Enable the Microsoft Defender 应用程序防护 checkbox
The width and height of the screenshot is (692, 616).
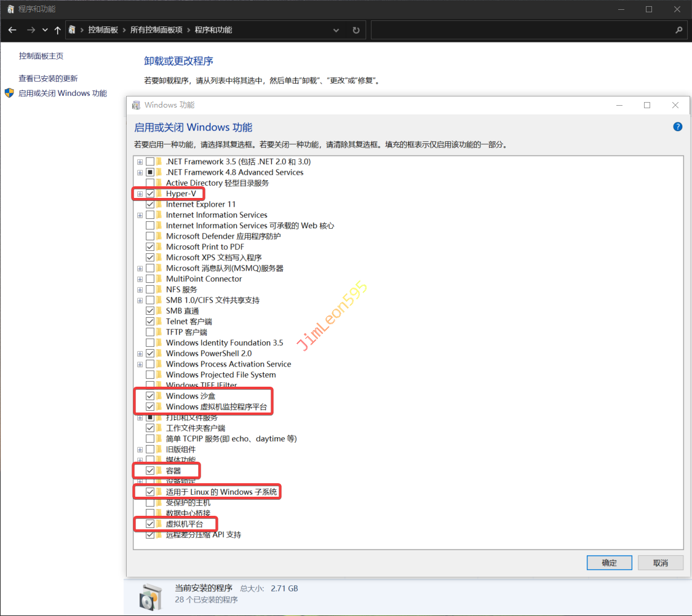click(x=150, y=236)
